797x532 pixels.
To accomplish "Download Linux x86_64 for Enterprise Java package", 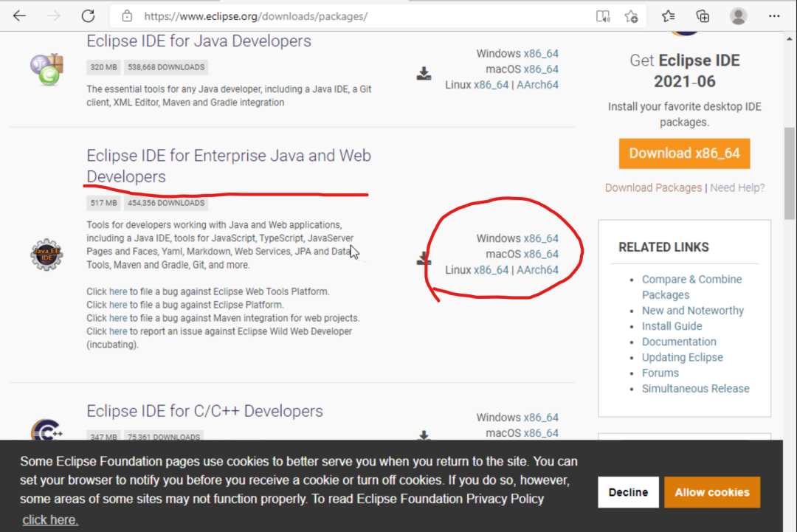I will point(491,270).
